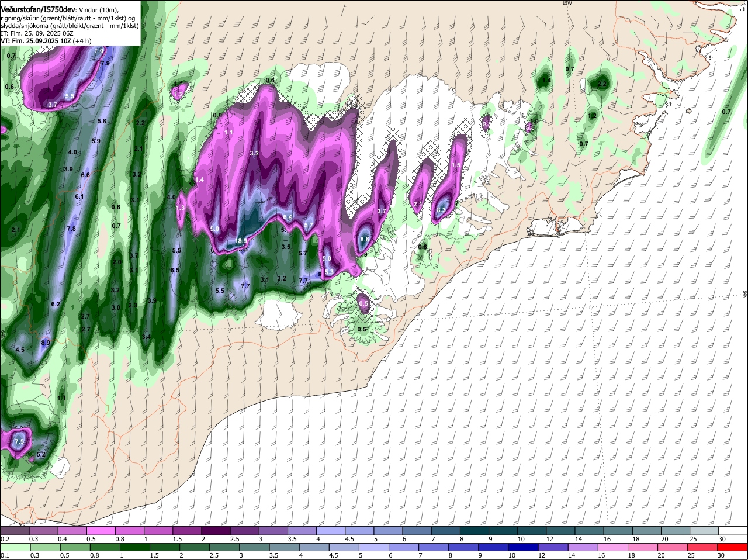Select lower-row legend swatch labeled 4
Viewport: 748px width, 560px height.
click(x=314, y=547)
